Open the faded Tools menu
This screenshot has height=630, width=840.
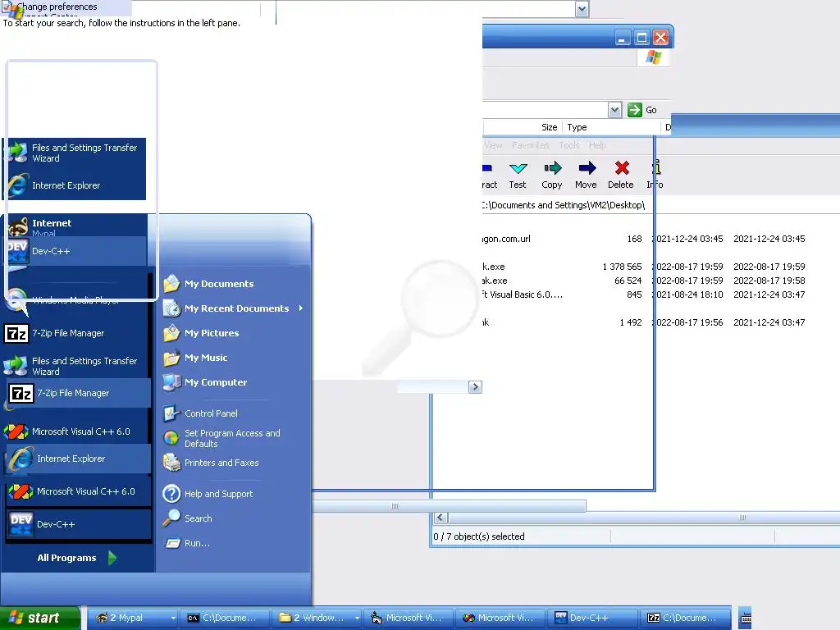coord(569,145)
